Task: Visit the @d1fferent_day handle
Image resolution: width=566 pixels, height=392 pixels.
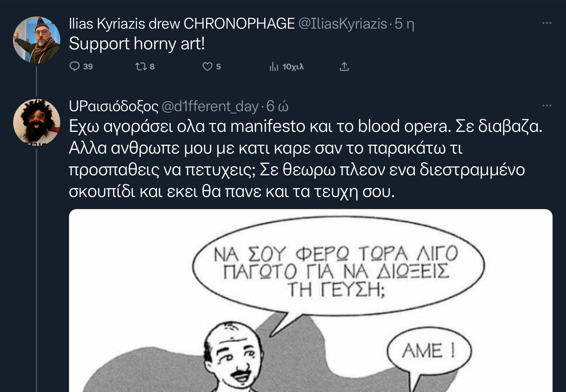Action: pos(210,106)
